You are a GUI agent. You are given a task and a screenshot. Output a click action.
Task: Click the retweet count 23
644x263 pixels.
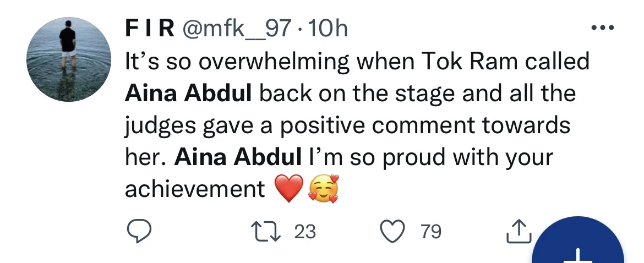[x=305, y=232]
